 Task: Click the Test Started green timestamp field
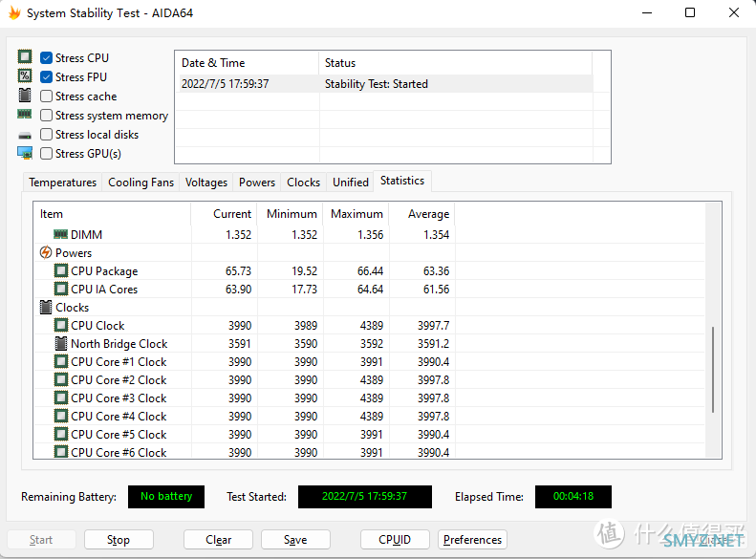[x=364, y=496]
